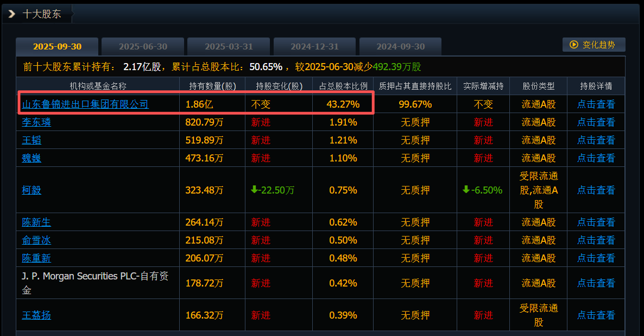The image size is (644, 336).
Task: Open shareholder 李东璘 link
Action: [x=36, y=122]
